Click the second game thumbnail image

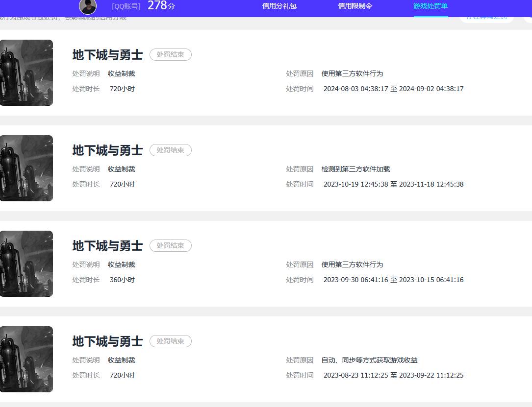click(x=26, y=168)
